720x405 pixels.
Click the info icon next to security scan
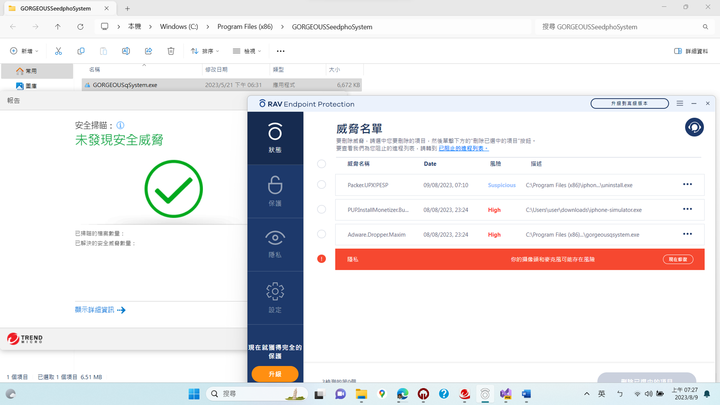point(120,125)
